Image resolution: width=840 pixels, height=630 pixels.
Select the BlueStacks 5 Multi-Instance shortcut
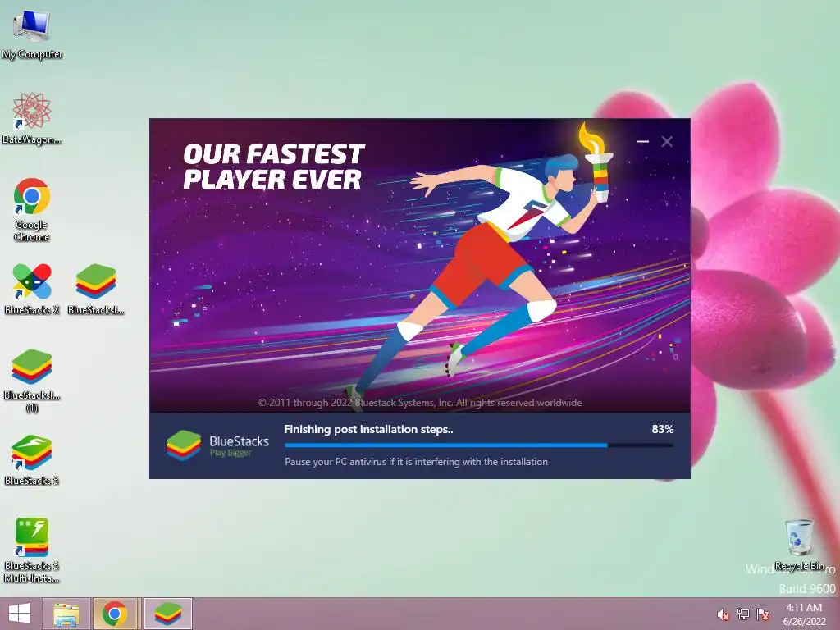coord(32,550)
